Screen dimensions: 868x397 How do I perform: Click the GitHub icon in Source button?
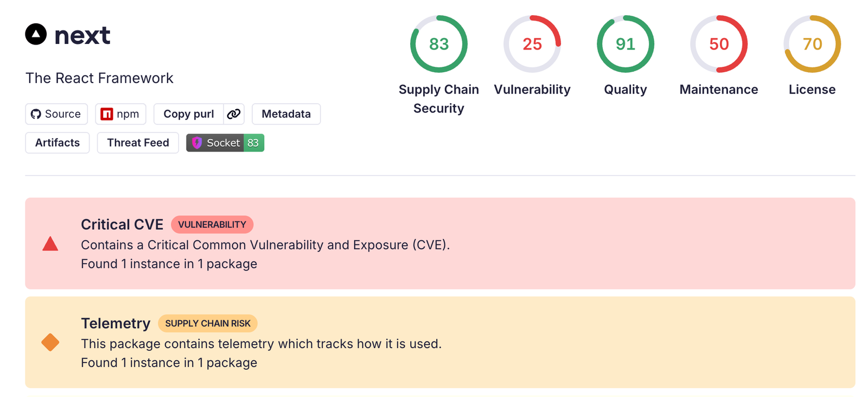[36, 114]
